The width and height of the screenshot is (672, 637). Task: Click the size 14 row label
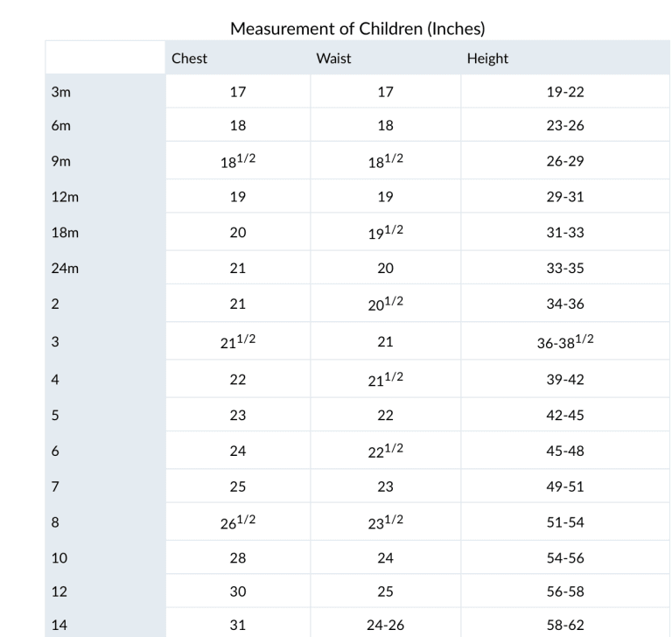[x=59, y=626]
